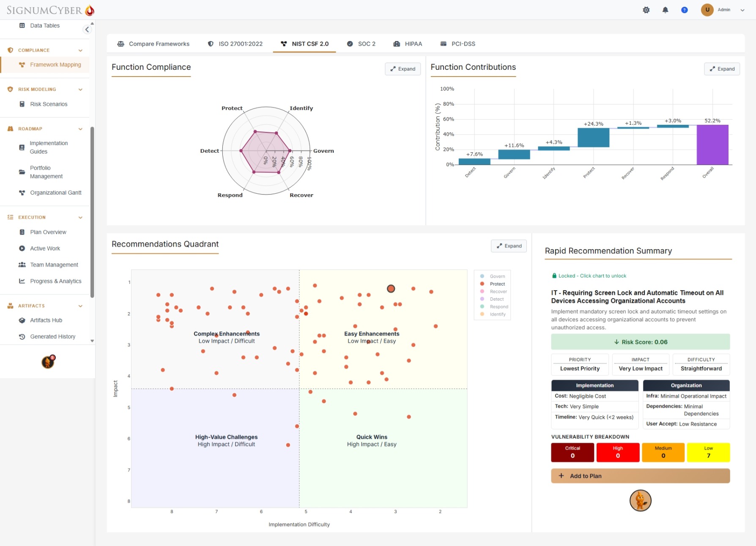Switch to the ISO 27001:2022 tab
This screenshot has width=756, height=546.
tap(235, 44)
